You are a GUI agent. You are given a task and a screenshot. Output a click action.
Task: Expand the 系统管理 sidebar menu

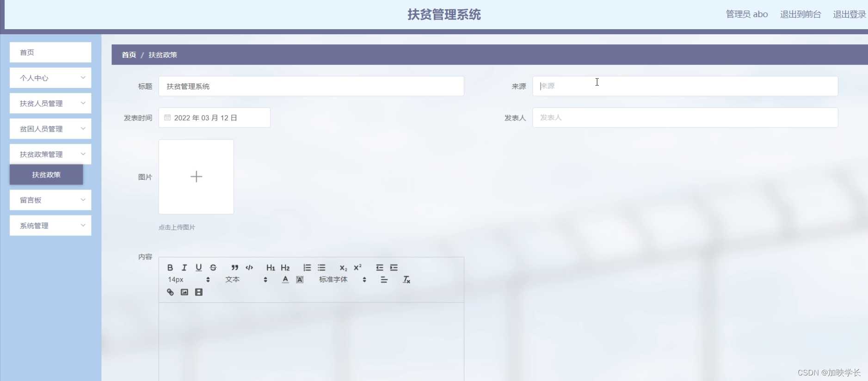pos(50,226)
